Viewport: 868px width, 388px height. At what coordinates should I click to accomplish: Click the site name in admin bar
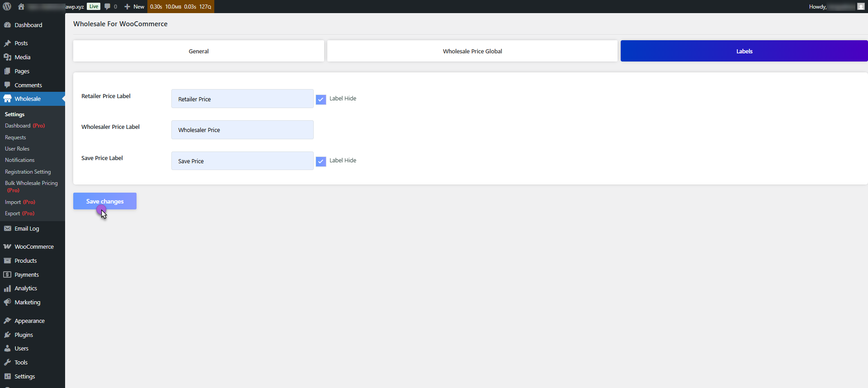coord(56,6)
